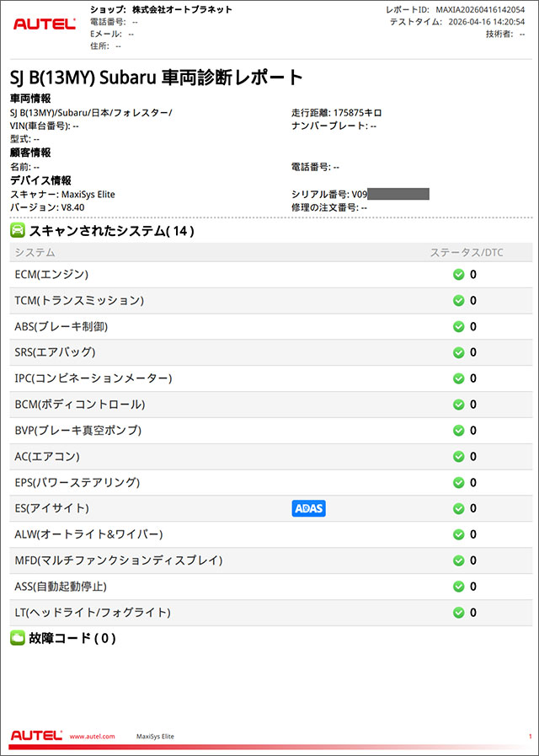
Task: Click the DTC count 0 in the LT row
Action: click(473, 613)
